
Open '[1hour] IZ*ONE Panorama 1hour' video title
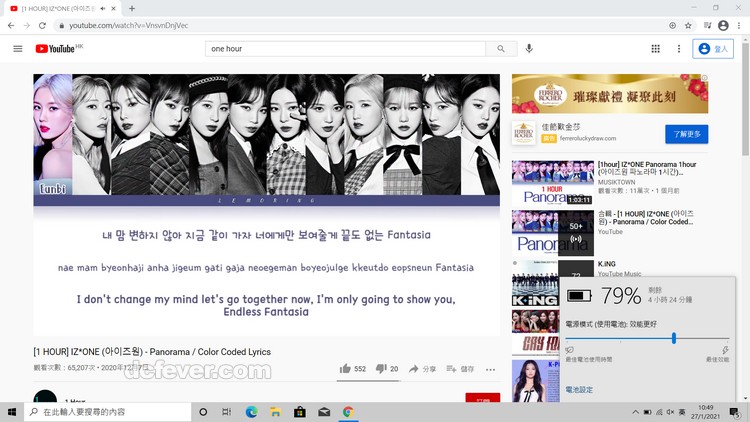pyautogui.click(x=647, y=168)
